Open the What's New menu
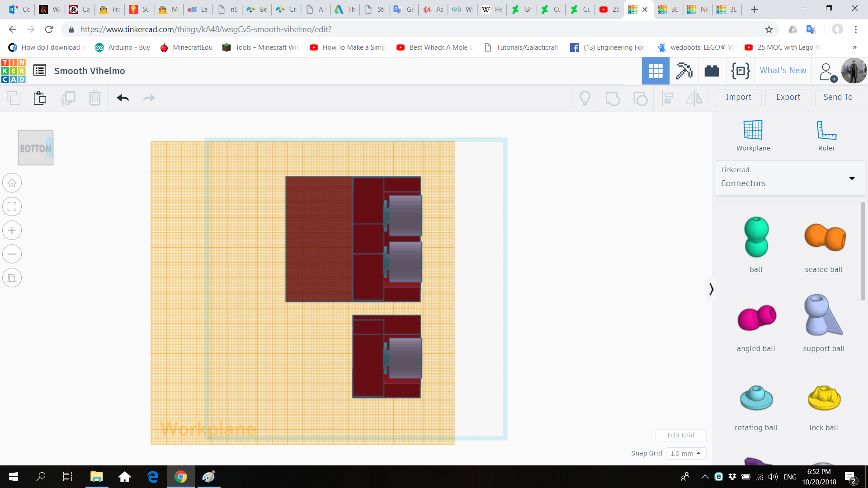This screenshot has width=868, height=488. point(783,70)
